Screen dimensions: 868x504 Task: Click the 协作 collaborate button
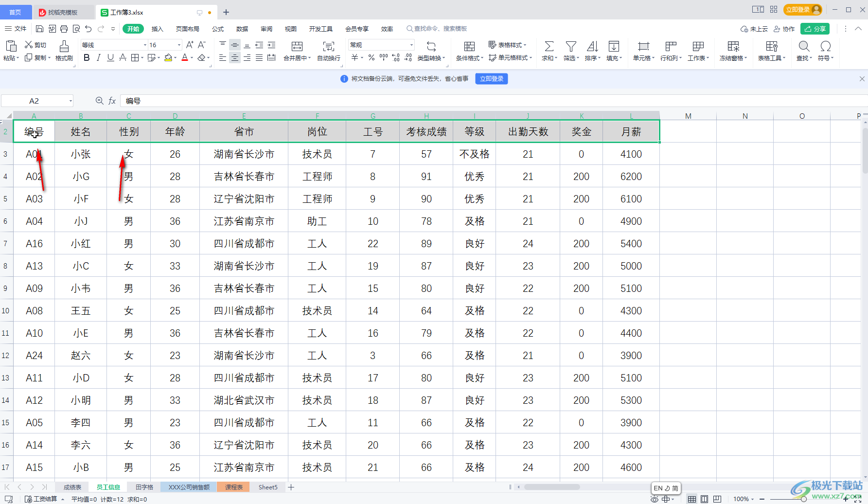784,29
